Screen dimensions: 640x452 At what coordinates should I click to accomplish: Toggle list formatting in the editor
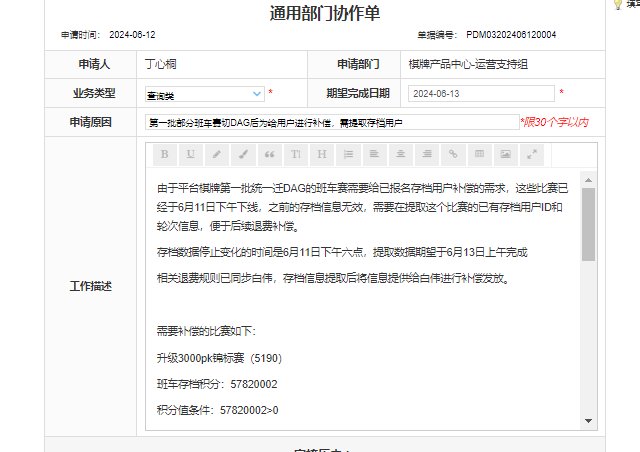[x=348, y=154]
